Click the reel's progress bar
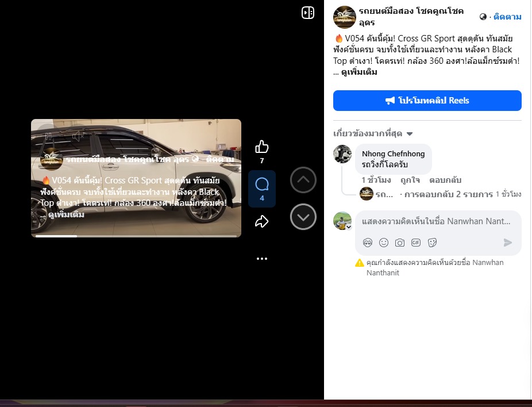 pos(136,236)
